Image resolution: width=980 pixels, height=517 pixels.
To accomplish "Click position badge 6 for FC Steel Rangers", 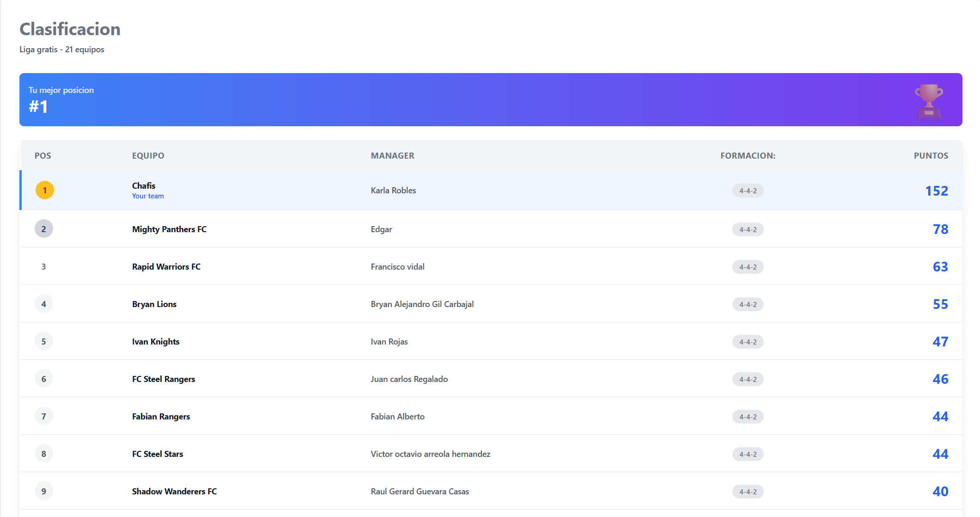I will point(44,378).
